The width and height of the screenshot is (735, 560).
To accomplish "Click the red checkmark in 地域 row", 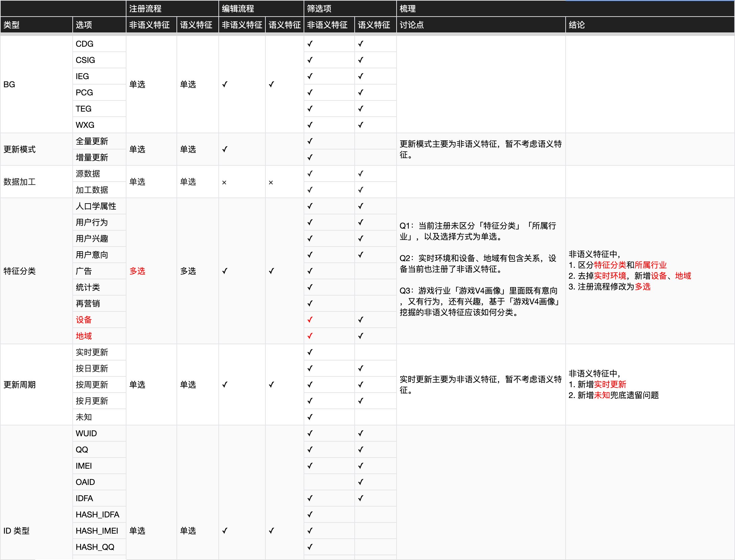I will 310,336.
